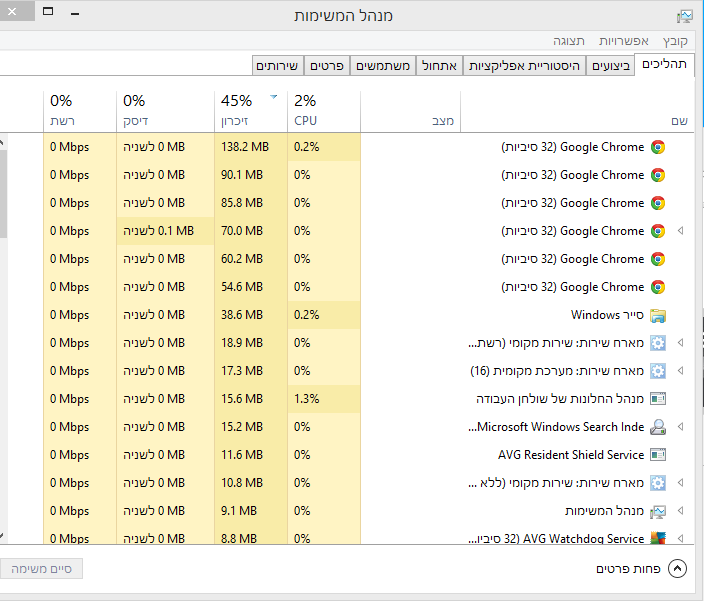Image resolution: width=704 pixels, height=601 pixels.
Task: Switch to the ביצועים tab
Action: [x=611, y=66]
